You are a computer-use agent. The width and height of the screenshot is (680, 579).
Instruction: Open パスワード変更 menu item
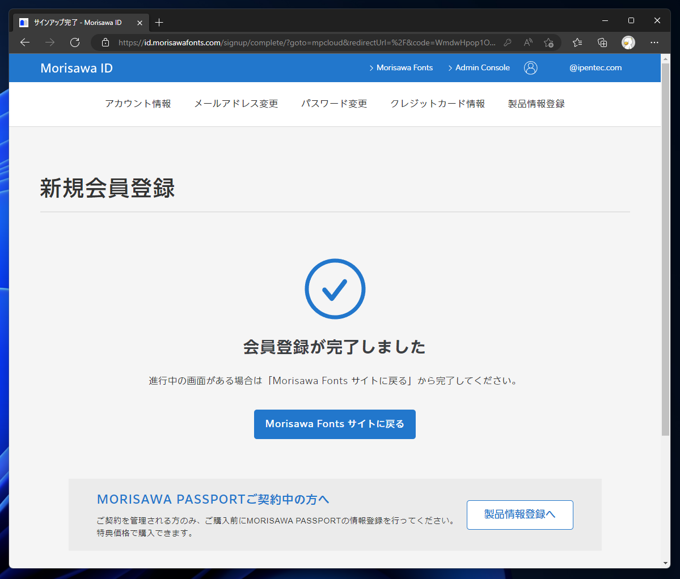334,104
